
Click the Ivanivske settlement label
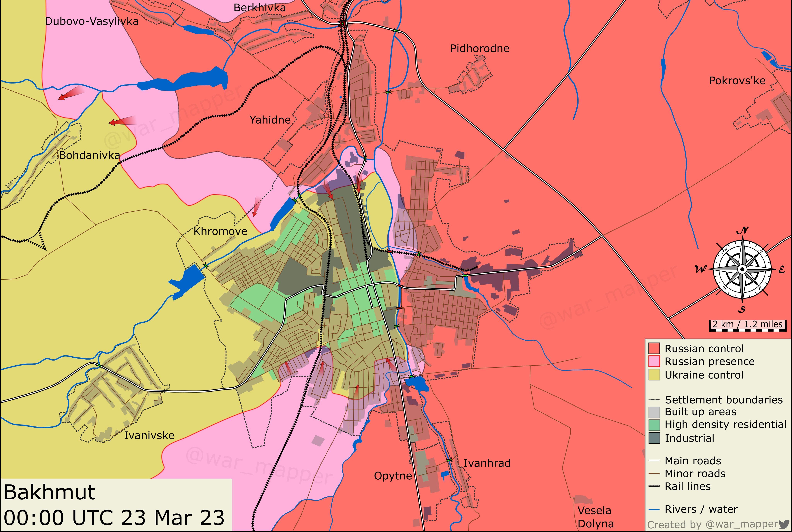tap(149, 435)
